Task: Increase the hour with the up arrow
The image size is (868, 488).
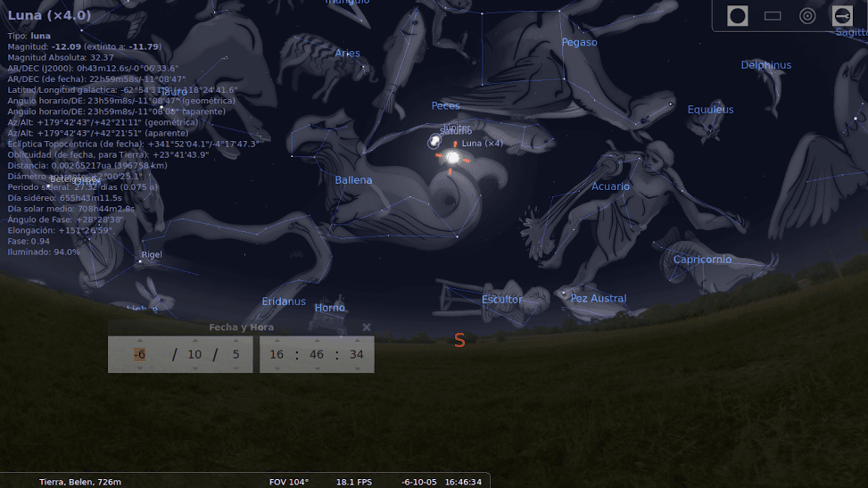Action: pyautogui.click(x=277, y=340)
